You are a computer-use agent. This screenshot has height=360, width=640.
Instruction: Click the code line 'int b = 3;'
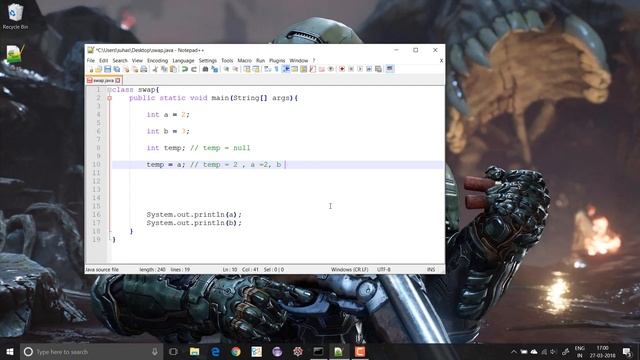pyautogui.click(x=168, y=131)
